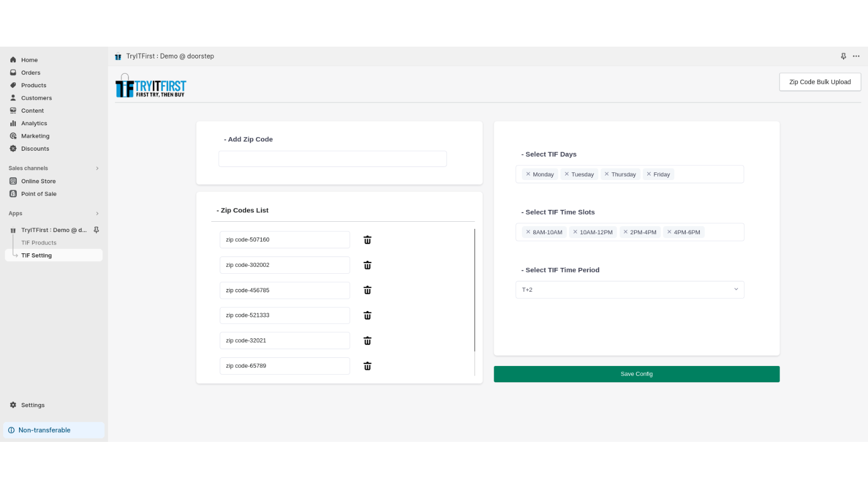The height and width of the screenshot is (488, 868).
Task: Remove 10AM-12PM time slot tag
Action: pyautogui.click(x=575, y=232)
